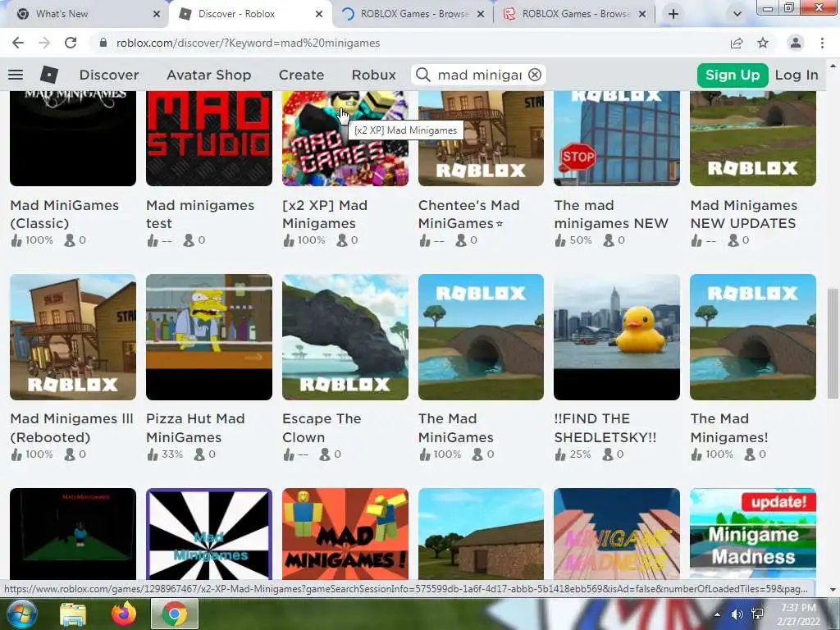The width and height of the screenshot is (840, 630).
Task: Click Mad minigames test title link
Action: pyautogui.click(x=200, y=214)
